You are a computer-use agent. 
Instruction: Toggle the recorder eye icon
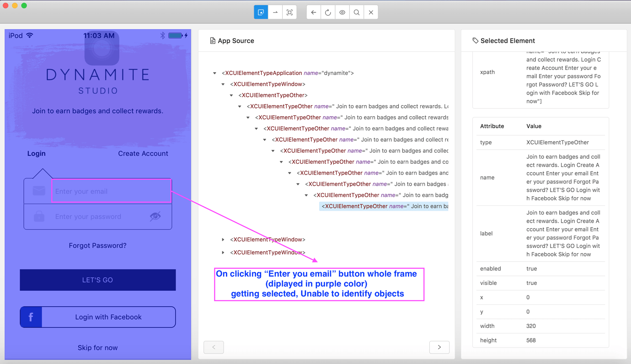click(342, 12)
